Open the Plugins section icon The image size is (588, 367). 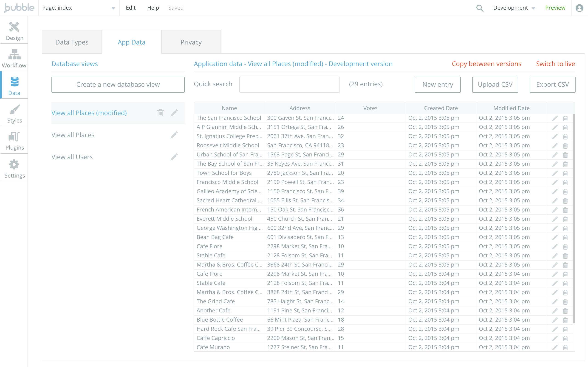14,137
